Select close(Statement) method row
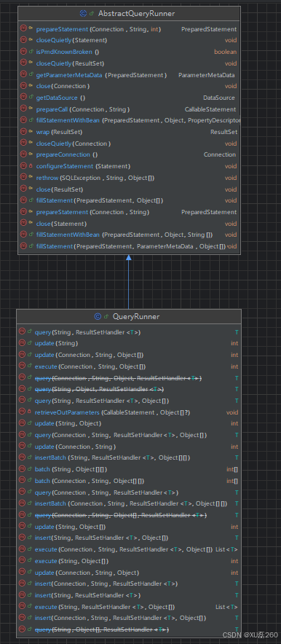 point(62,224)
